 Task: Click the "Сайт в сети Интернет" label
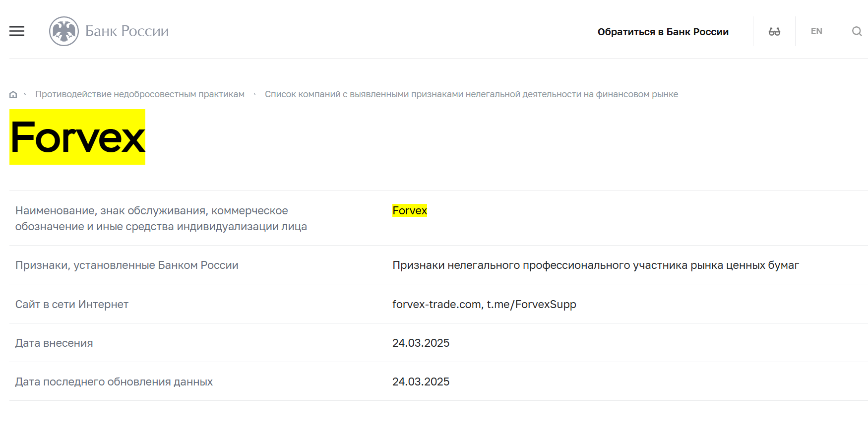(x=72, y=304)
